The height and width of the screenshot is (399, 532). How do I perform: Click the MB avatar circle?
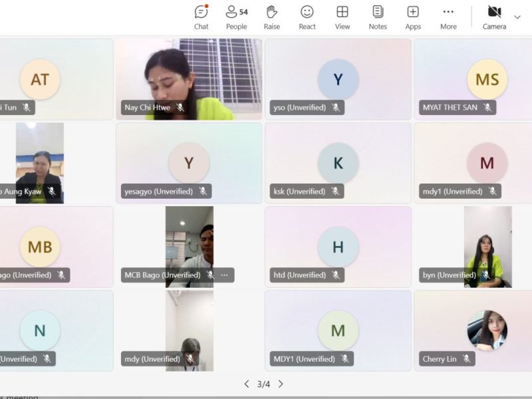pyautogui.click(x=40, y=247)
